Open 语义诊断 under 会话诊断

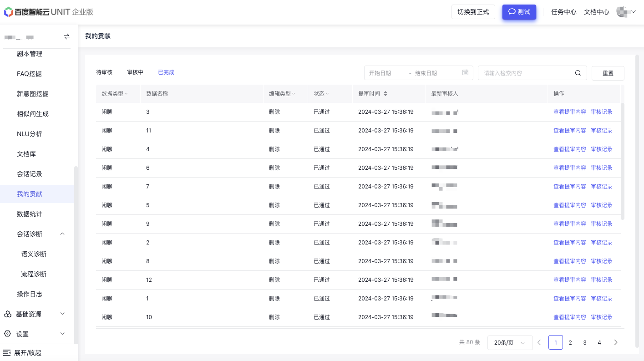click(34, 254)
